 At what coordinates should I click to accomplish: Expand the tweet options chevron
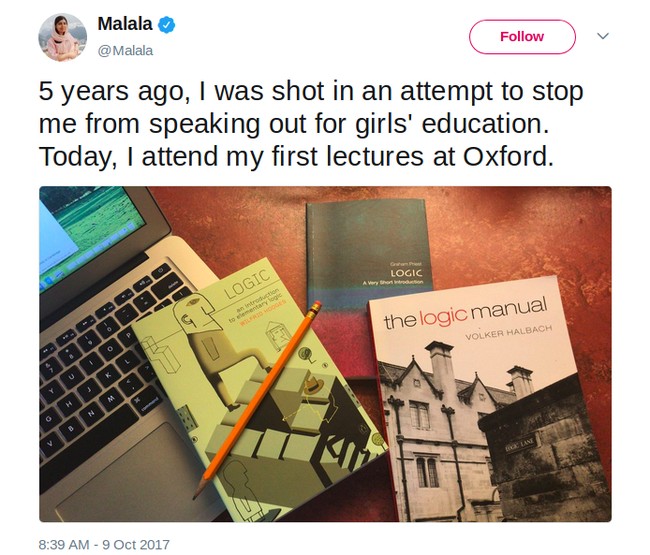click(603, 36)
